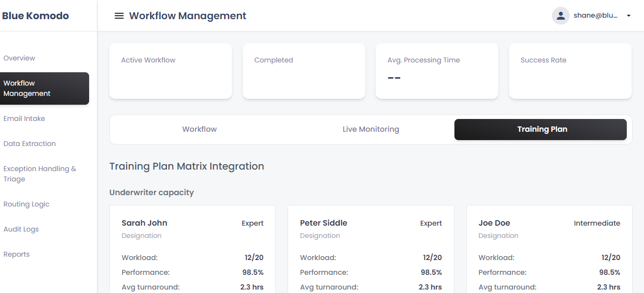Open the Reports sidebar item
The image size is (644, 293).
tap(17, 254)
